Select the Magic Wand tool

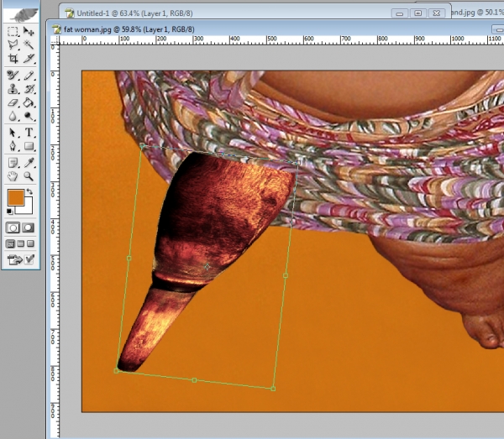pos(29,44)
